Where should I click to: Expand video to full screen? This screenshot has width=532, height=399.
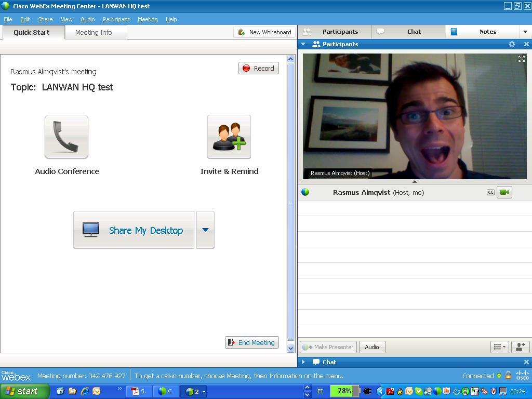tap(522, 59)
